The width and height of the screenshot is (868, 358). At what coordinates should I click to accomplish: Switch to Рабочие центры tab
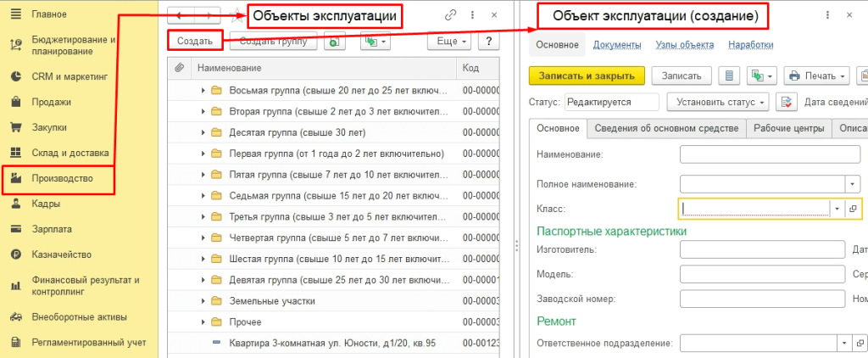789,128
